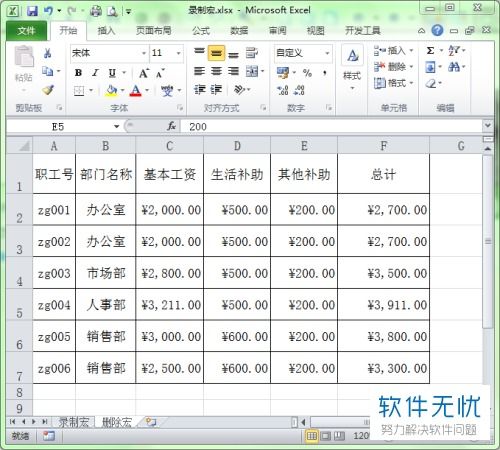Screen dimensions: 500x450
Task: Click the font color red A swatch
Action: coord(135,91)
